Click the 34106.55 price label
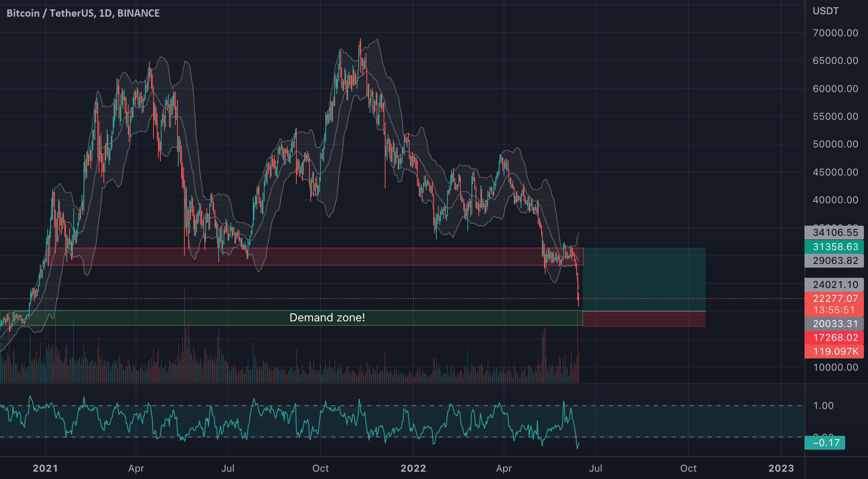The width and height of the screenshot is (868, 479). (835, 233)
